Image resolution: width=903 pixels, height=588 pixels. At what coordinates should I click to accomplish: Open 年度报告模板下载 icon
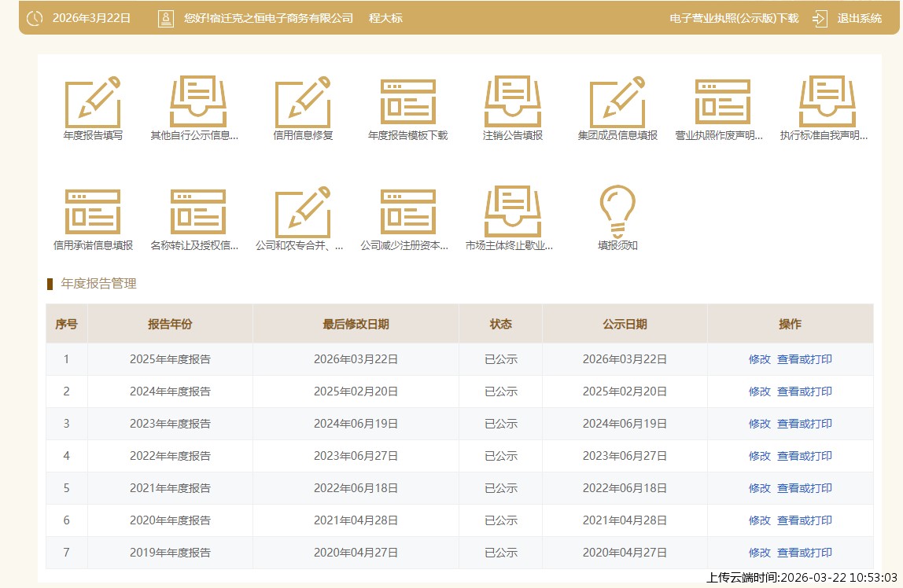point(407,102)
